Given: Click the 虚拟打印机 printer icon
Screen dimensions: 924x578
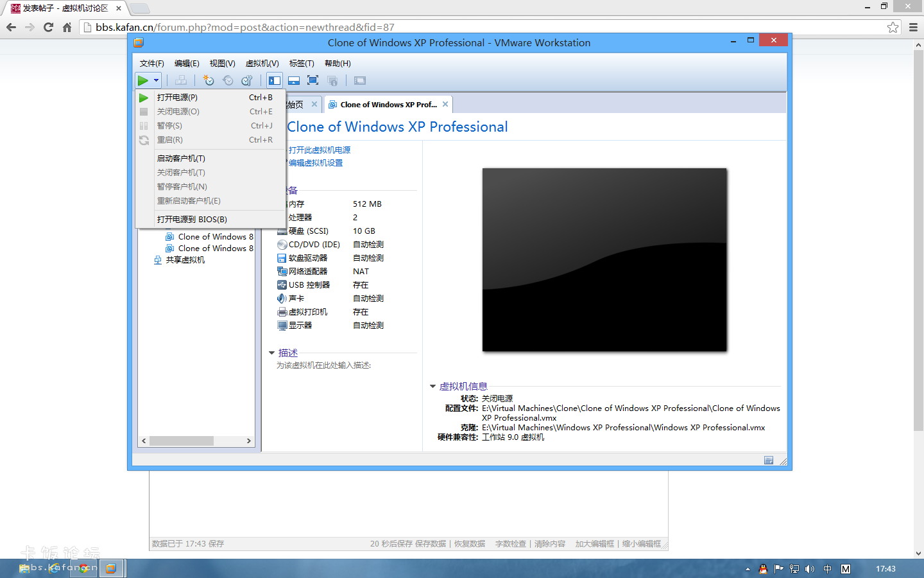Looking at the screenshot, I should 282,312.
